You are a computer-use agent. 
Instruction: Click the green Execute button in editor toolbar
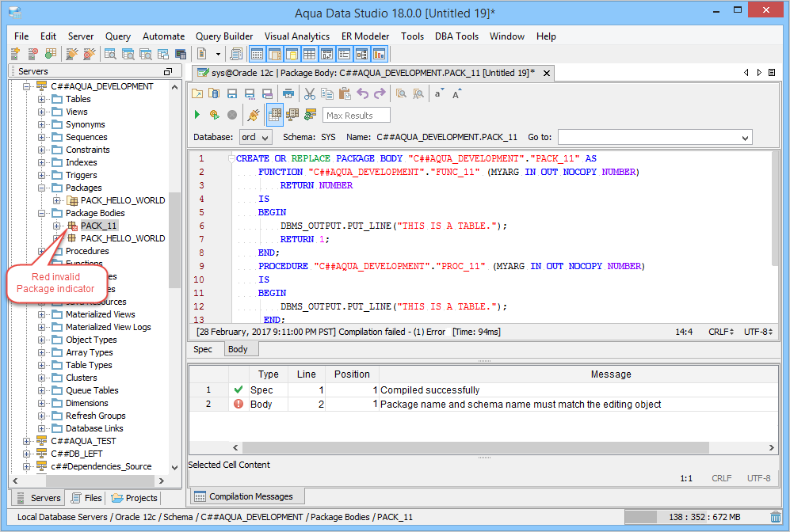[x=197, y=115]
